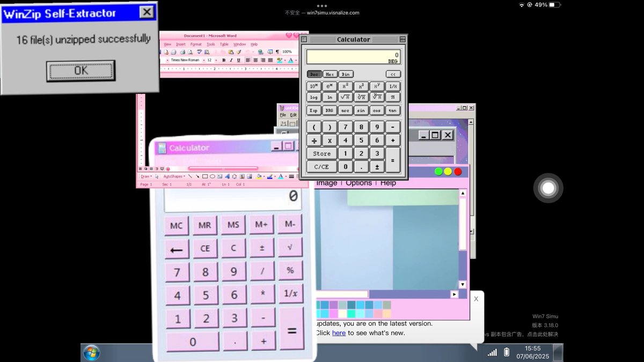Toggle Underline in the Word formatting toolbar
This screenshot has width=644, height=362.
pyautogui.click(x=238, y=60)
